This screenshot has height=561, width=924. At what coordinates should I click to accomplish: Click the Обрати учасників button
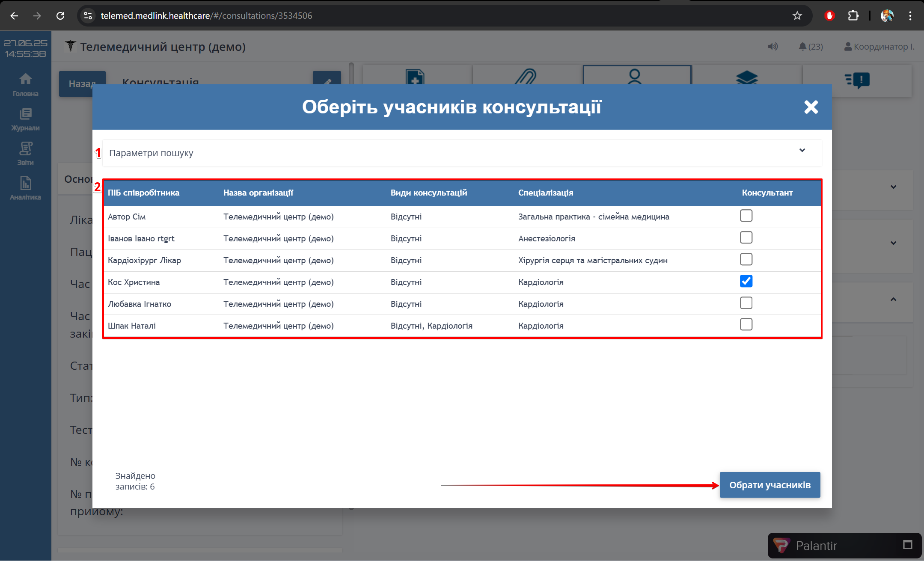[x=770, y=485]
